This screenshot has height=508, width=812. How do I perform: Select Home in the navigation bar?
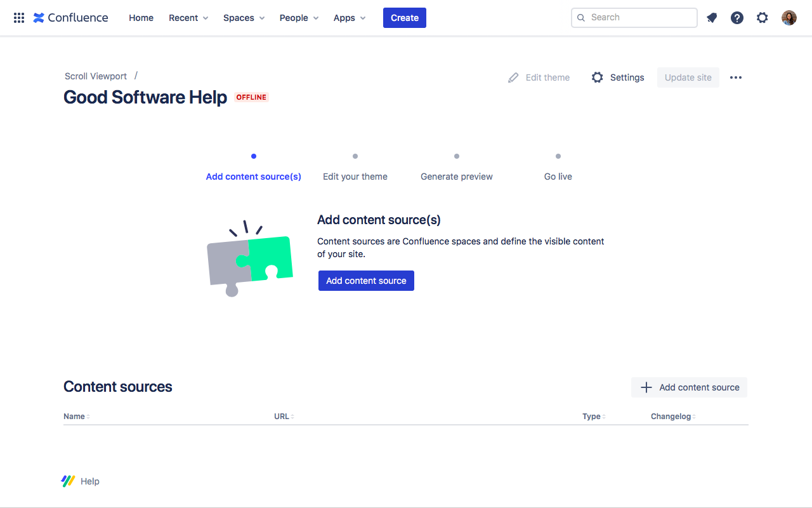141,18
